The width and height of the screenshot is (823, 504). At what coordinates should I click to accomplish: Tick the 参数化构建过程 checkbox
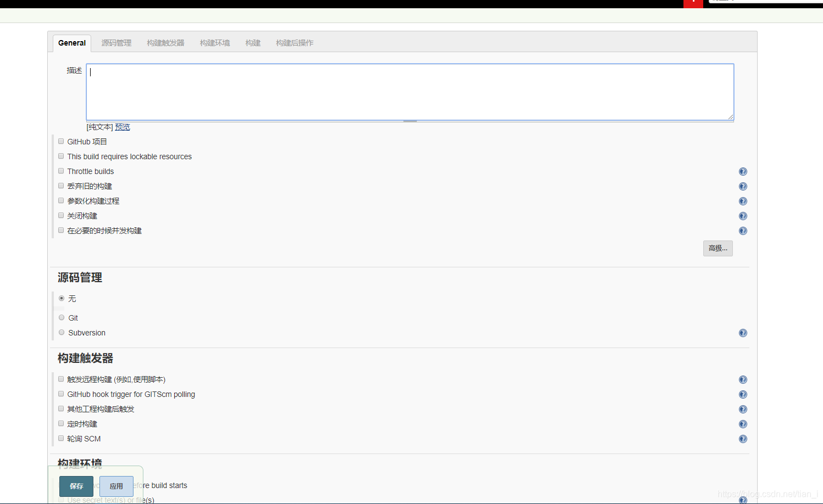pos(61,200)
